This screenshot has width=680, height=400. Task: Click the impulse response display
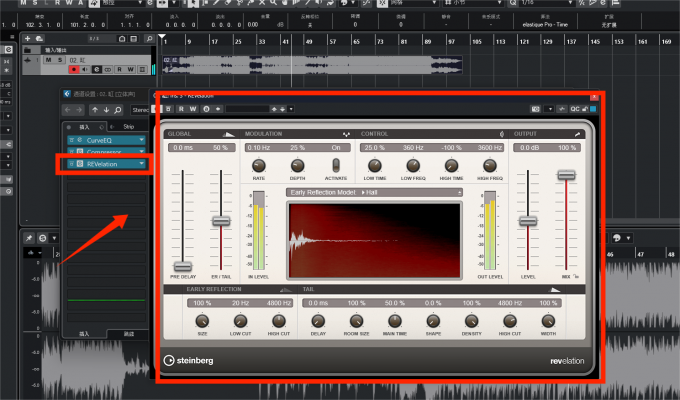coord(374,241)
